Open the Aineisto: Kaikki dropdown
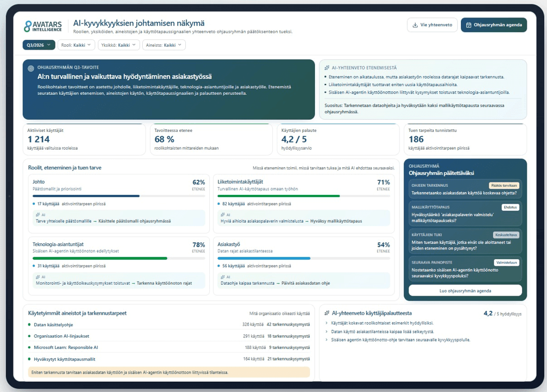Screen dimensions: 547x392 coord(163,45)
